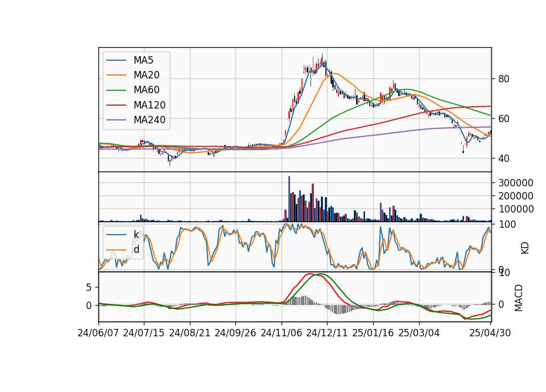Click the orange MA20 legend line sample

tap(116, 75)
